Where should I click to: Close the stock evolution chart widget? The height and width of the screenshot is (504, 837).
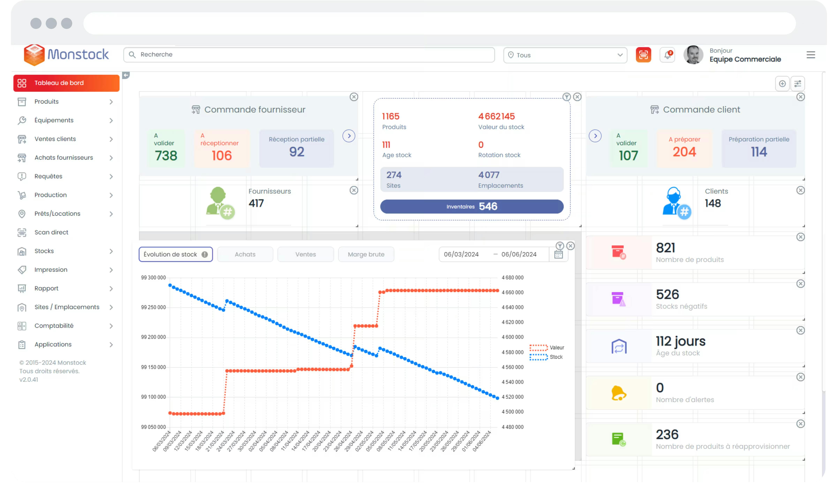click(571, 246)
